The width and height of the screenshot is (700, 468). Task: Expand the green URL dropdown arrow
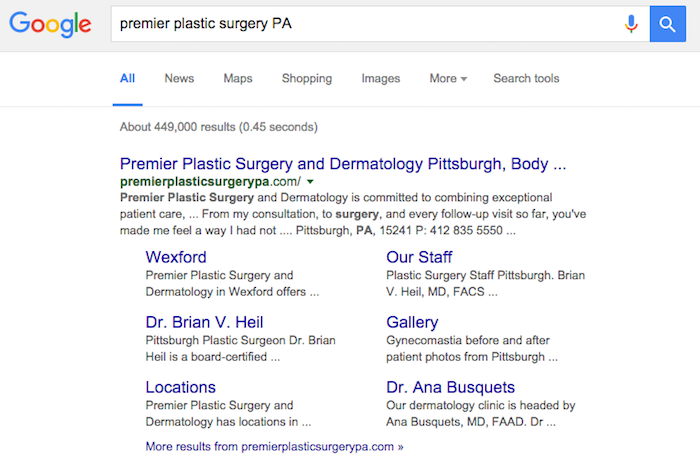pyautogui.click(x=310, y=182)
